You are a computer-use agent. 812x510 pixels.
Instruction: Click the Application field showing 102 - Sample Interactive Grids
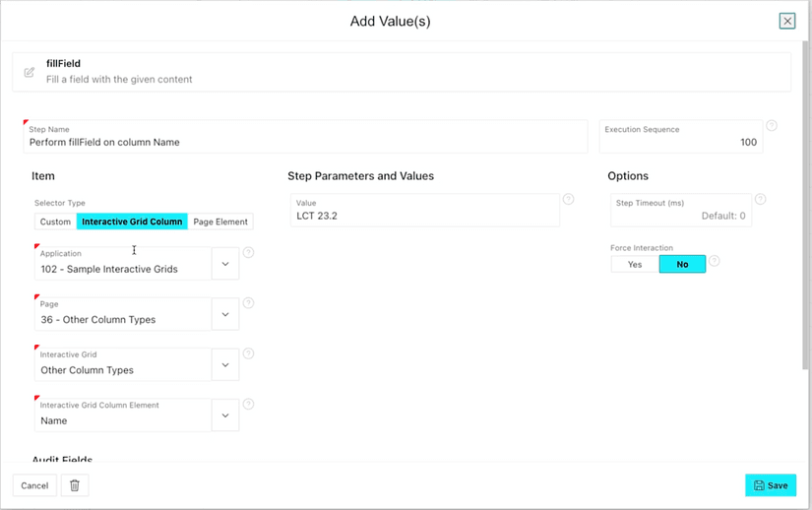tap(123, 264)
